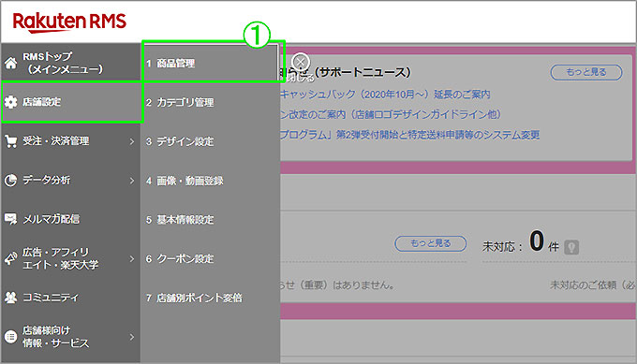The height and width of the screenshot is (364, 637).
Task: Choose submenu 7 店舗別ポイント変倍
Action: coord(210,298)
